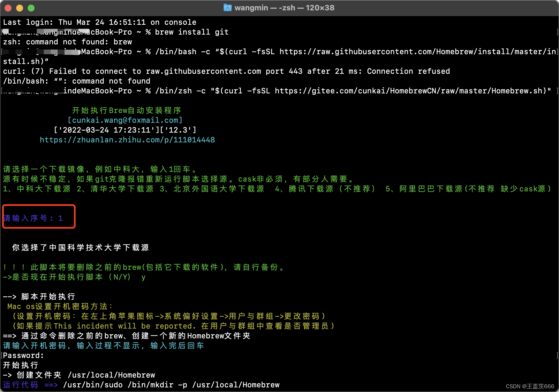The width and height of the screenshot is (559, 392).
Task: Click '/bin/bash: "": command not found' line
Action: [x=77, y=81]
